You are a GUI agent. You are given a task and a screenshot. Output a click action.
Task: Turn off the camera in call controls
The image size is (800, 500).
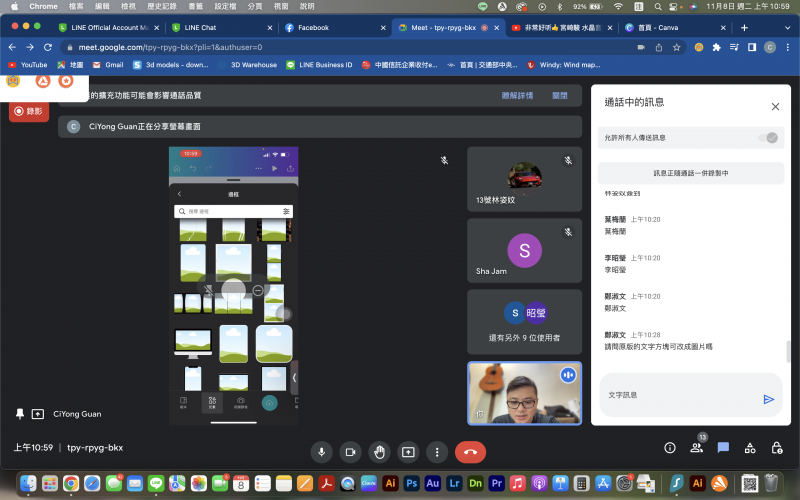(x=350, y=451)
